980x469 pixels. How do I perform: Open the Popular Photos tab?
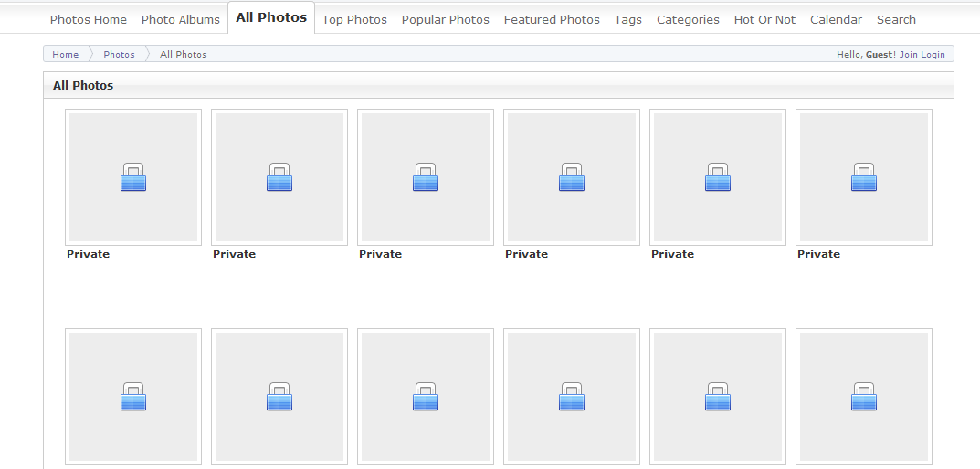coord(446,20)
